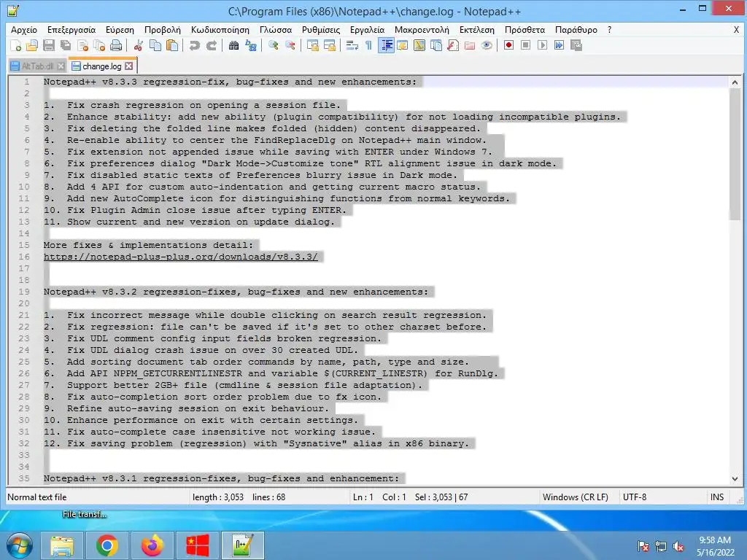Click the Open file folder icon
This screenshot has width=747, height=560.
click(32, 45)
